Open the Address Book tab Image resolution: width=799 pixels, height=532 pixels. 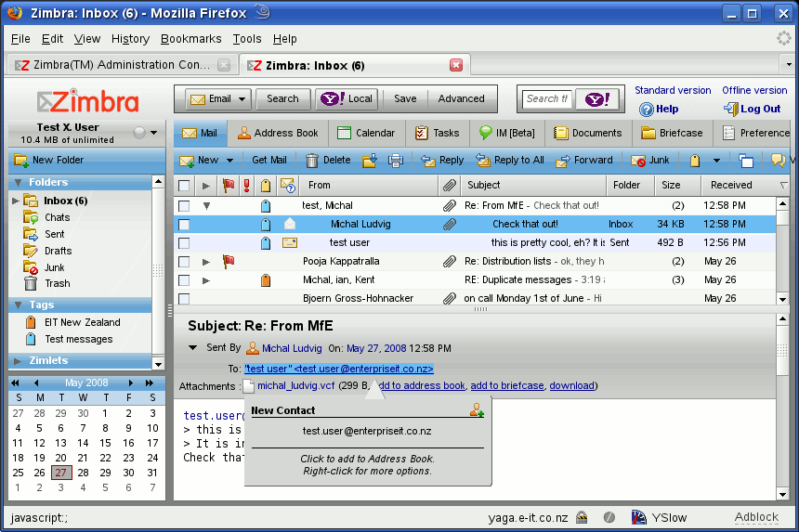click(x=278, y=133)
